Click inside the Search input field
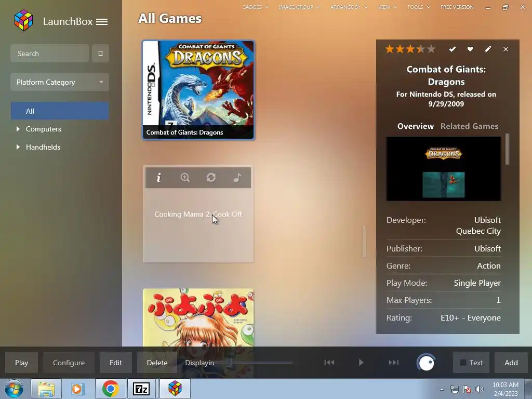This screenshot has height=399, width=532. pos(49,54)
